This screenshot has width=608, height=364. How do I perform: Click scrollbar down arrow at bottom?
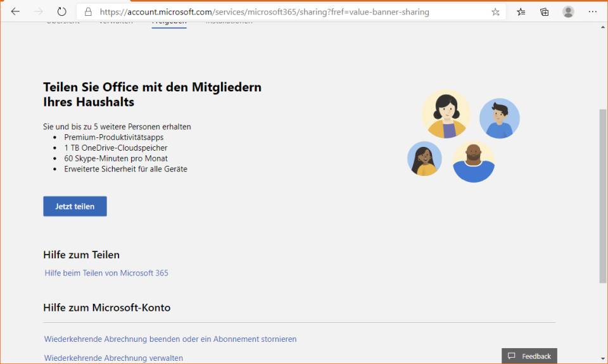(603, 359)
